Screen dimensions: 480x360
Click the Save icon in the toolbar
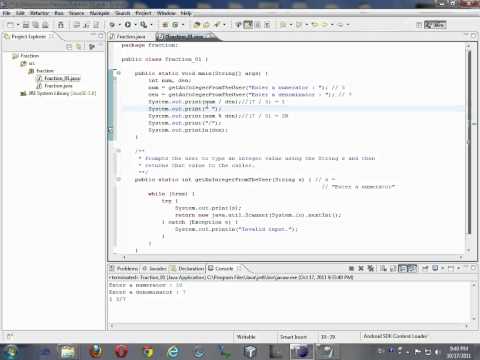click(x=26, y=25)
